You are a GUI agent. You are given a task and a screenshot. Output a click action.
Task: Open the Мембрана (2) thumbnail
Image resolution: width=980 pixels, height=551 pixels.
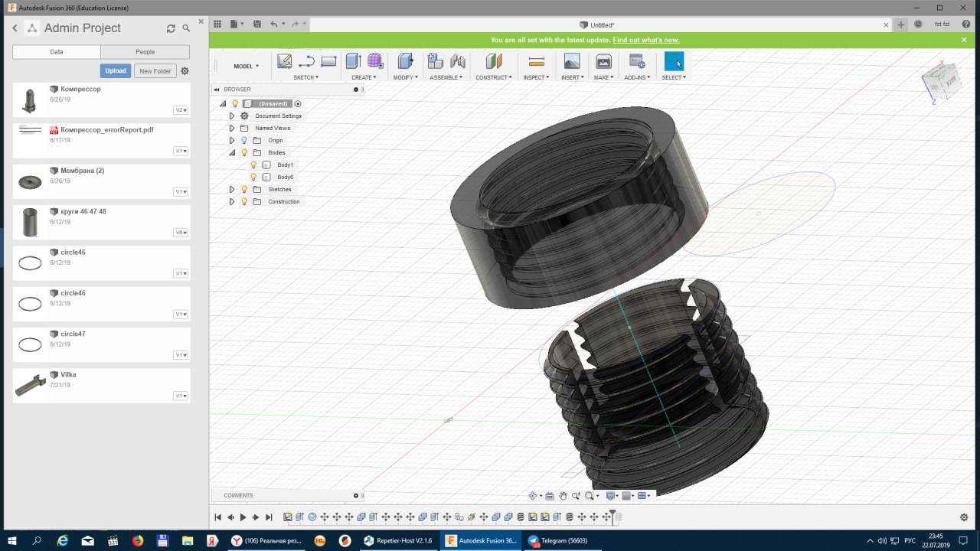[x=30, y=181]
